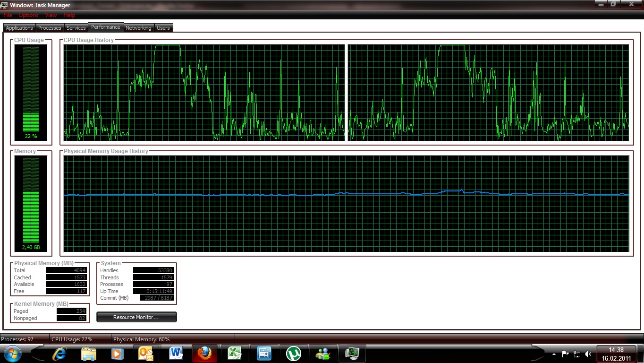Open the File menu
This screenshot has height=363, width=644.
[8, 15]
